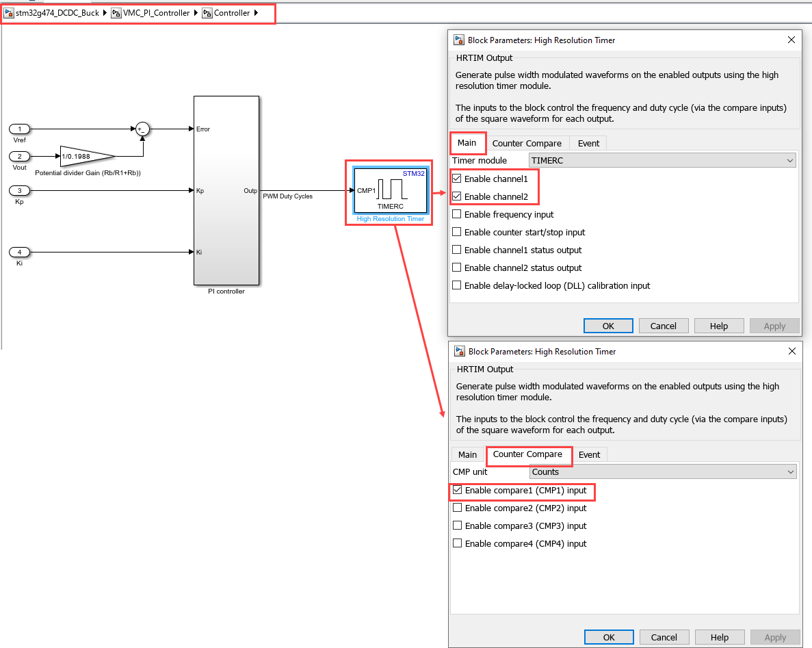The width and height of the screenshot is (812, 648).
Task: Click model icon beside stm32g474_DCDC_Buck breadcrumb
Action: (x=9, y=13)
